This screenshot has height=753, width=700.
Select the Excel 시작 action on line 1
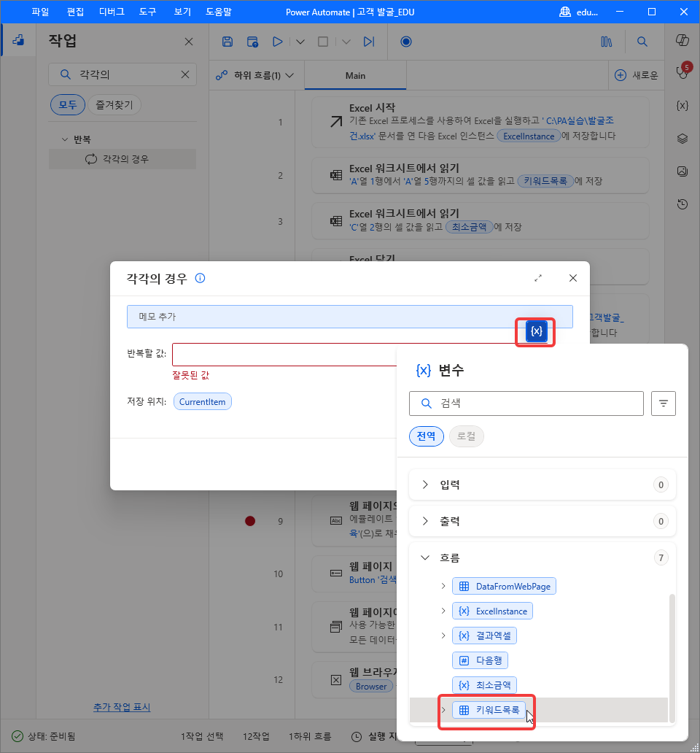(x=481, y=123)
